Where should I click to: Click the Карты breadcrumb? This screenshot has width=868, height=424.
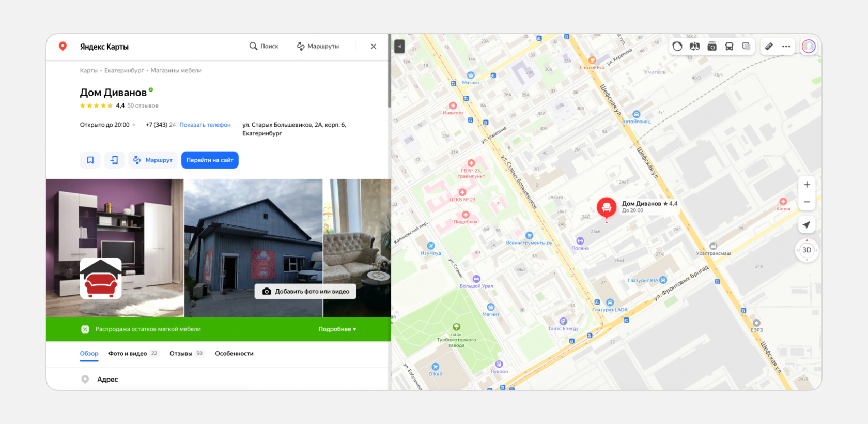[x=88, y=71]
